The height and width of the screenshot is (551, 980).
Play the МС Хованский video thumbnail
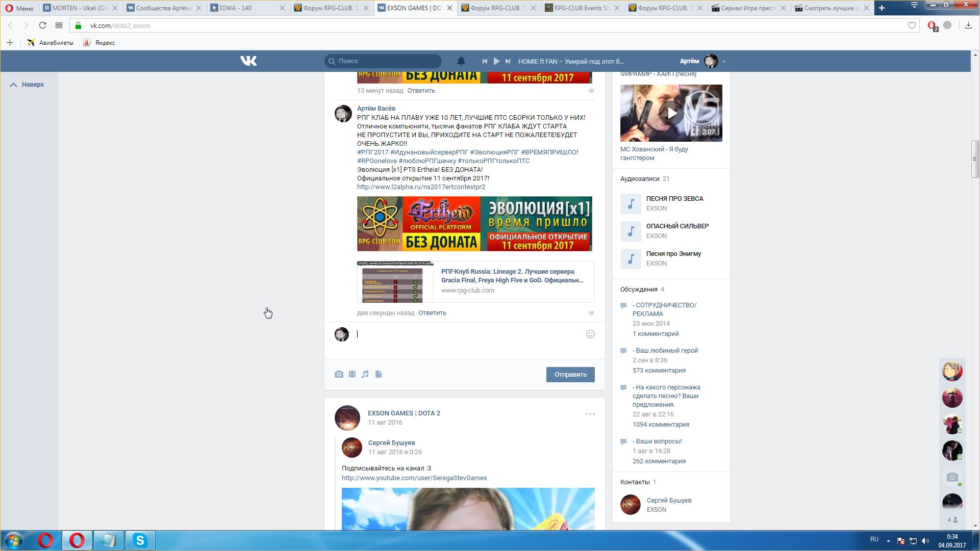[x=671, y=113]
